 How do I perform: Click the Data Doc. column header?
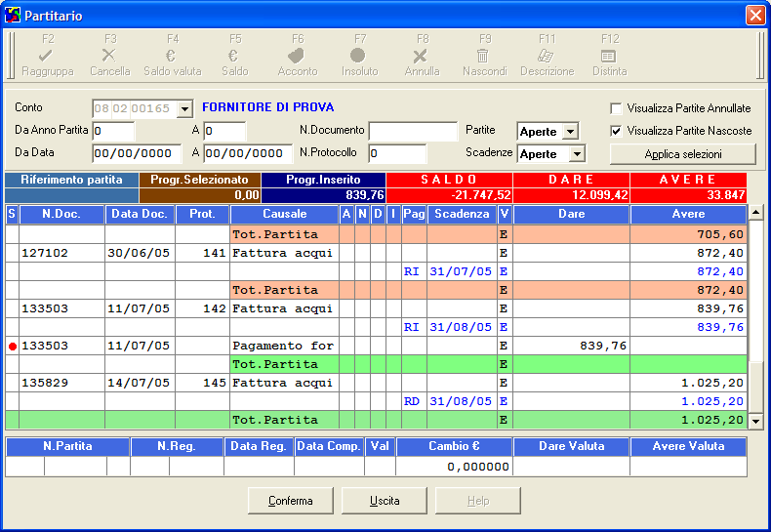coord(140,215)
